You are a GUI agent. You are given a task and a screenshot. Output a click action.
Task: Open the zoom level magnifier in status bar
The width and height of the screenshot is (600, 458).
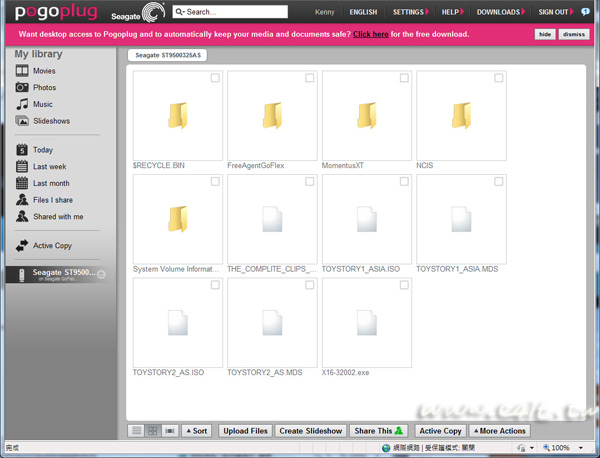tap(546, 447)
